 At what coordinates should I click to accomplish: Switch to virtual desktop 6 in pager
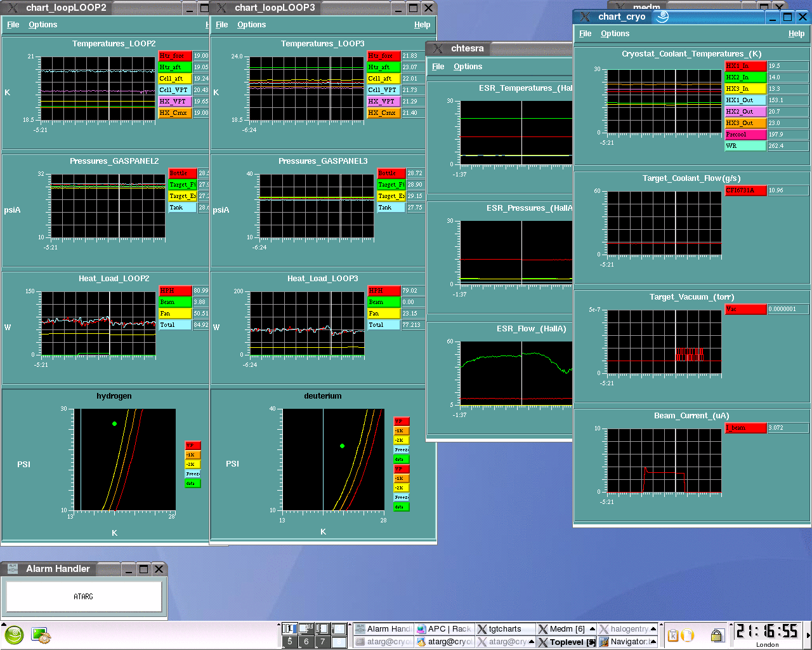click(x=306, y=642)
